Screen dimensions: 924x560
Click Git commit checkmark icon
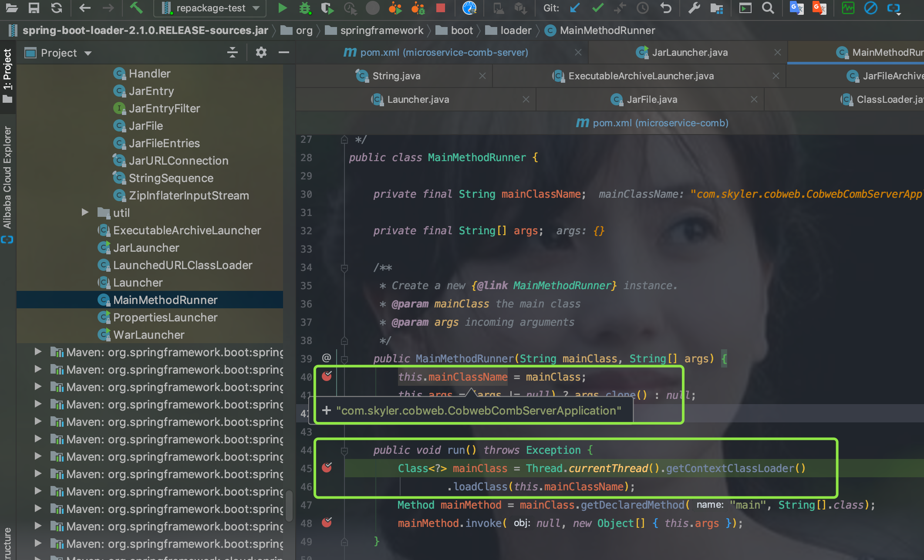click(598, 8)
